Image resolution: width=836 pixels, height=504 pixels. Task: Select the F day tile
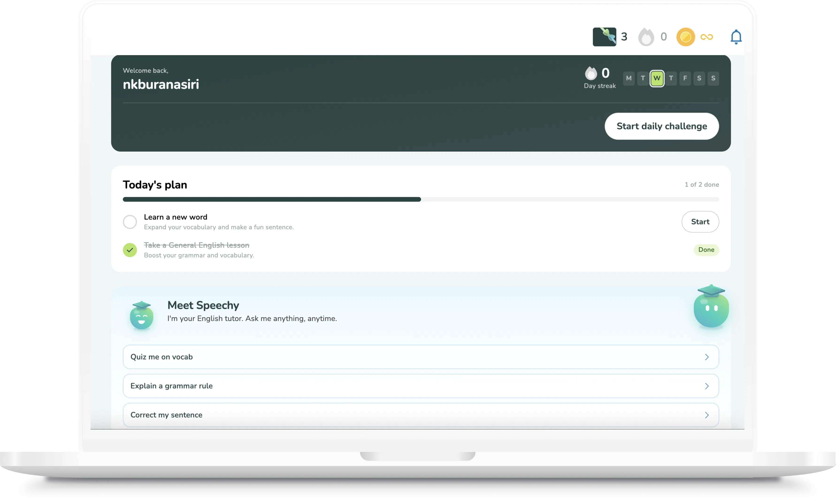pos(685,78)
